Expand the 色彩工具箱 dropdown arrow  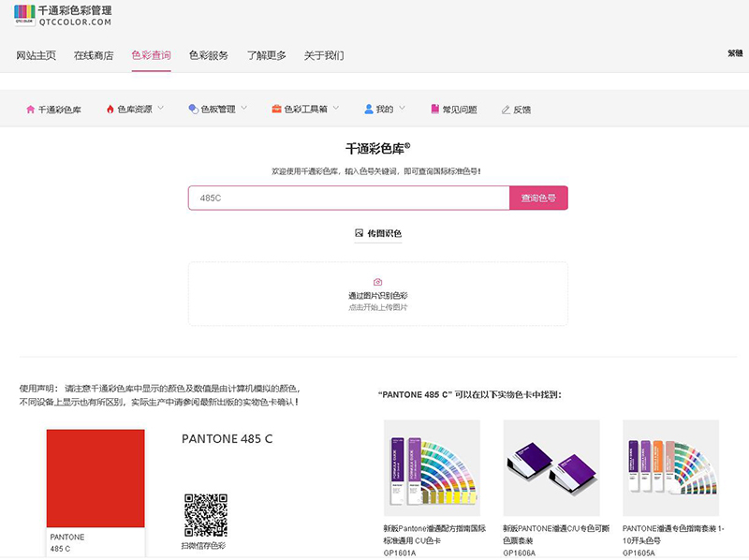(x=336, y=109)
